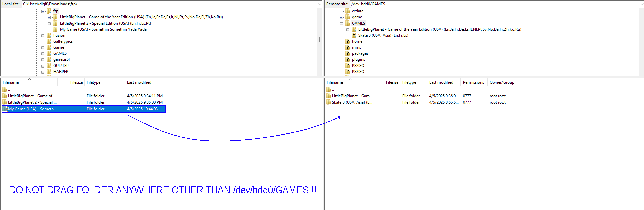
Task: Select LittleBigPlanet - Game of row in local list
Action: click(84, 96)
